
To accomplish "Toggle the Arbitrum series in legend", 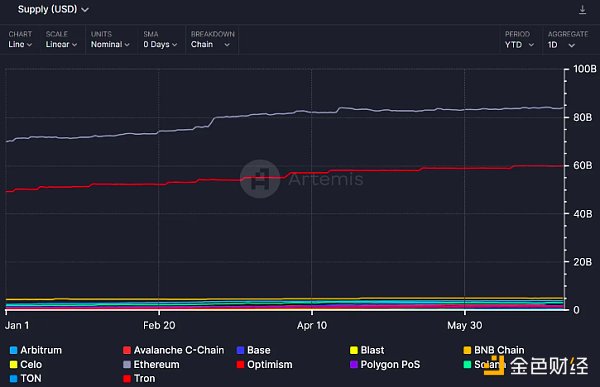I will tap(36, 350).
